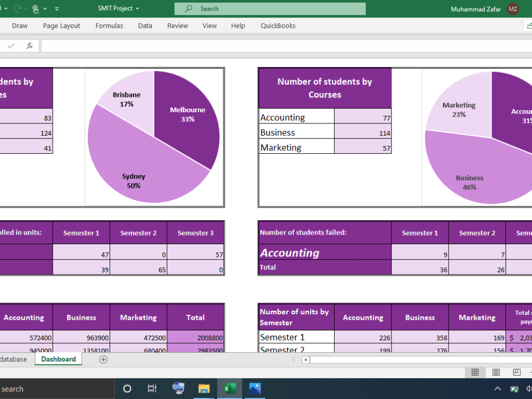This screenshot has height=399, width=532.
Task: Click the Muhammad Zafar account name
Action: [x=476, y=9]
